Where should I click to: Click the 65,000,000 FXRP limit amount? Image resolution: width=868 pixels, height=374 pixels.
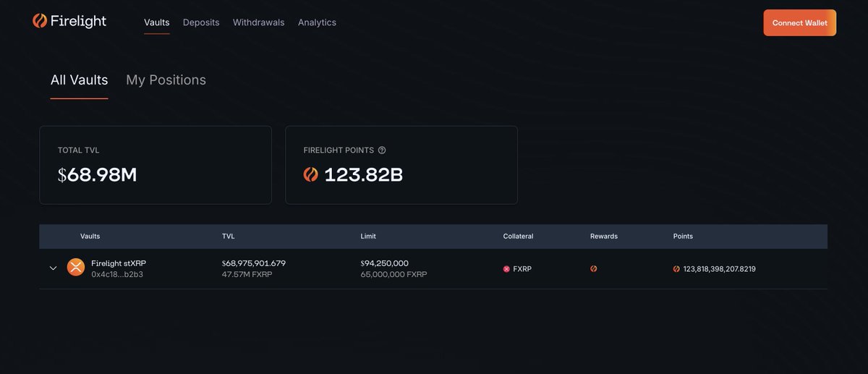point(393,275)
